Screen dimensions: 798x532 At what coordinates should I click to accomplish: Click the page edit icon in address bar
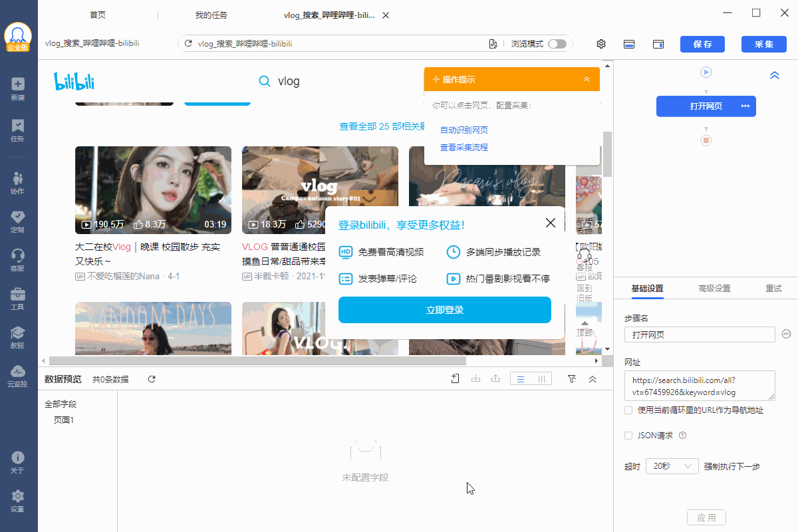pos(493,44)
